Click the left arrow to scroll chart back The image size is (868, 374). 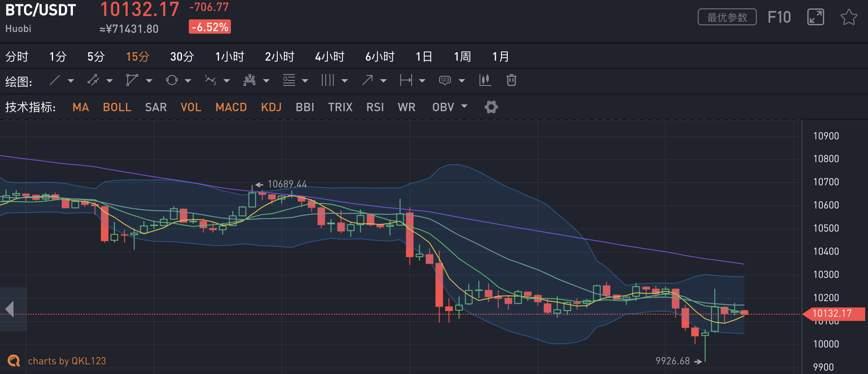coord(10,309)
